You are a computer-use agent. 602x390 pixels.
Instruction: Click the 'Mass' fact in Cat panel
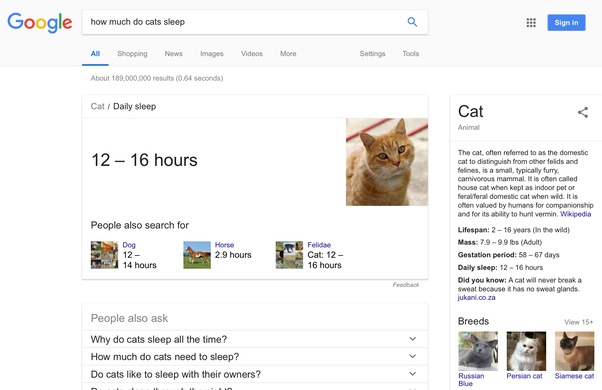(x=500, y=242)
